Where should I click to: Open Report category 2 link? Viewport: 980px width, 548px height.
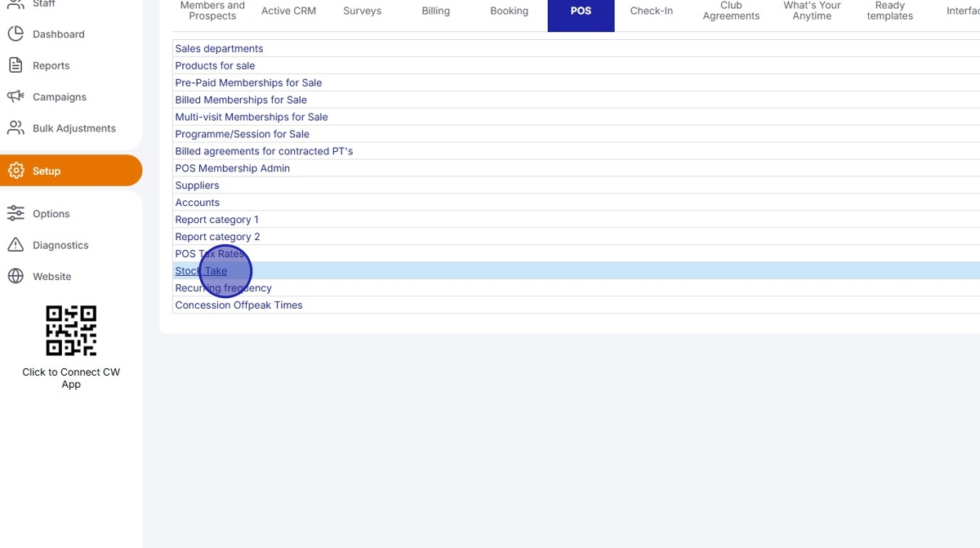(x=217, y=237)
